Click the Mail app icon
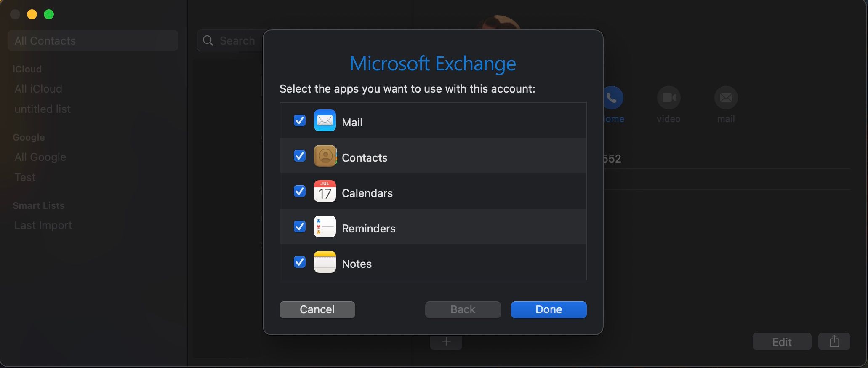Viewport: 868px width, 368px height. pos(325,120)
